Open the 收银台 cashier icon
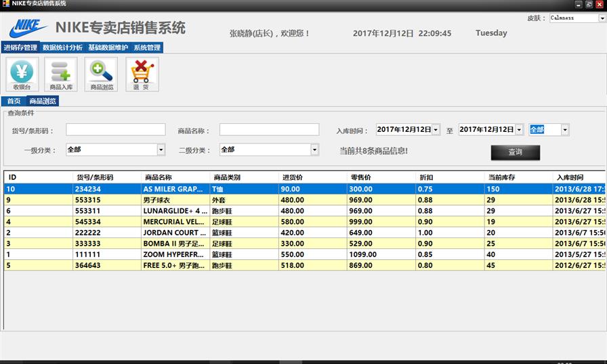Viewport: 607px width, 364px height. click(x=22, y=74)
